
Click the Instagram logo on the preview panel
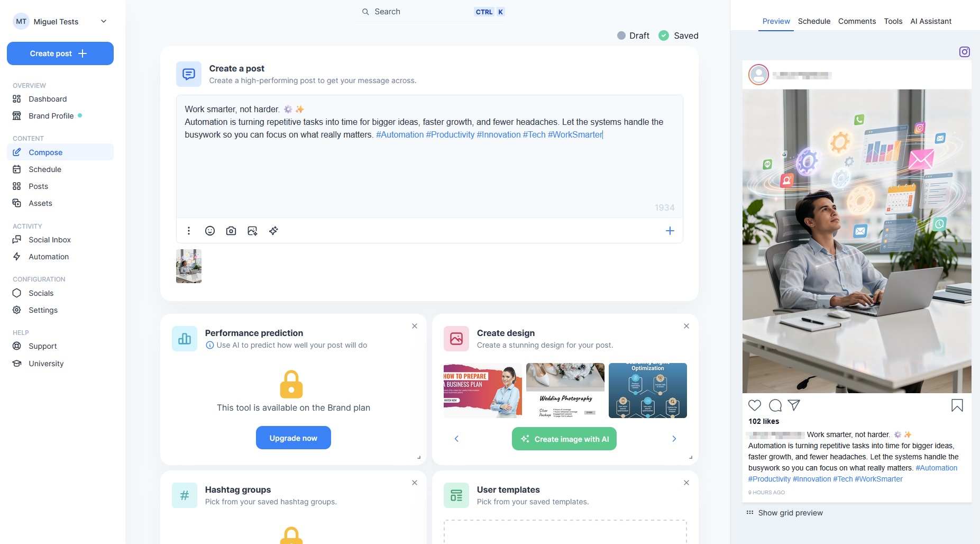965,52
